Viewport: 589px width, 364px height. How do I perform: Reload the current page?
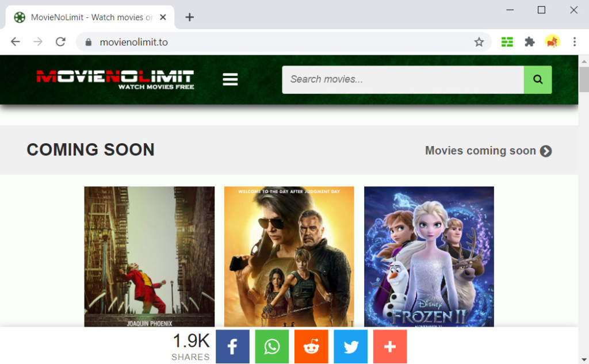pos(60,42)
